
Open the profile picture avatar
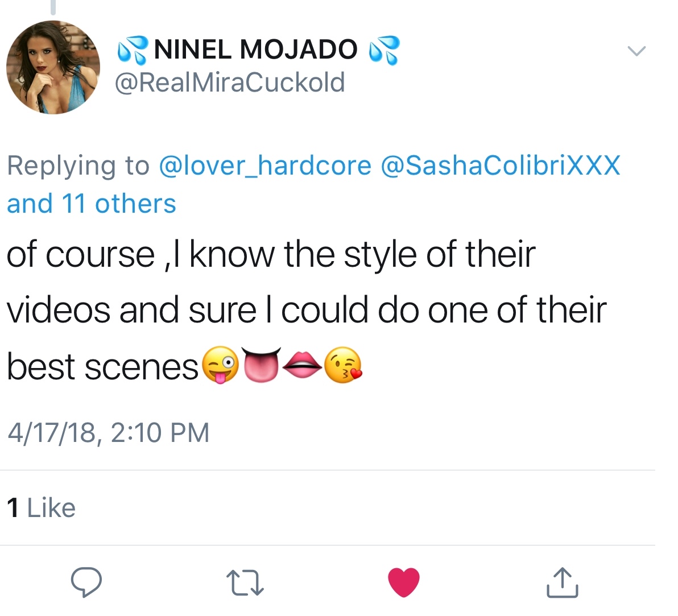[53, 67]
